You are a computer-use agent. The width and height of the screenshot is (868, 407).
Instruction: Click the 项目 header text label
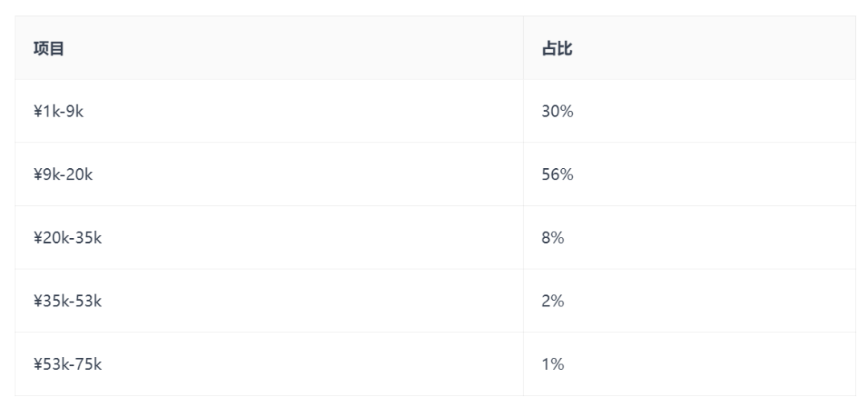[49, 48]
